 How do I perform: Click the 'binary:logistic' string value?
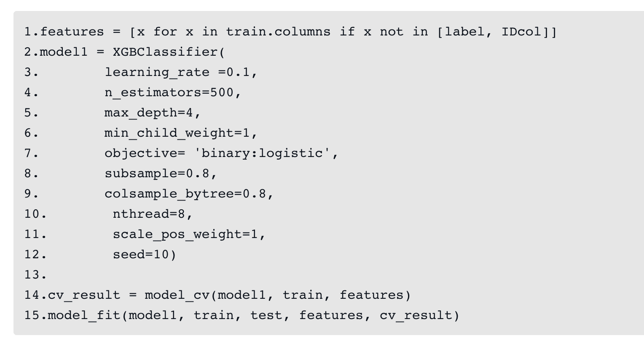[x=263, y=153]
